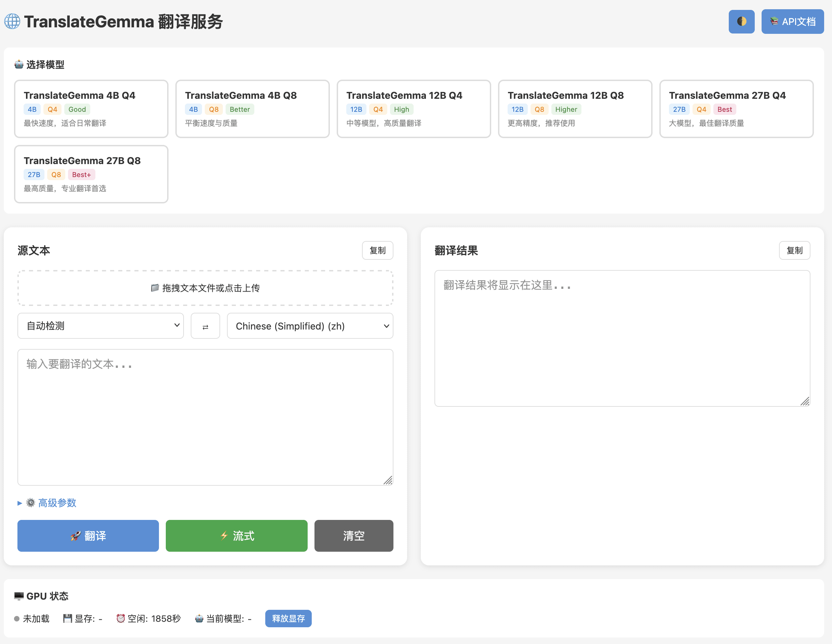Image resolution: width=832 pixels, height=644 pixels.
Task: Click the folder icon in upload area
Action: tap(155, 288)
